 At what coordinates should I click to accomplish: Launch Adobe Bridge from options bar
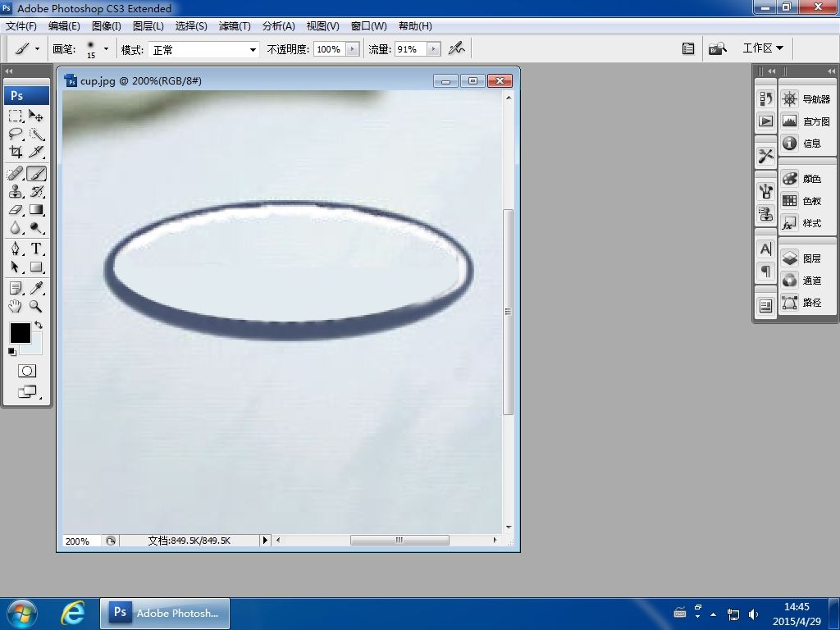tap(718, 48)
